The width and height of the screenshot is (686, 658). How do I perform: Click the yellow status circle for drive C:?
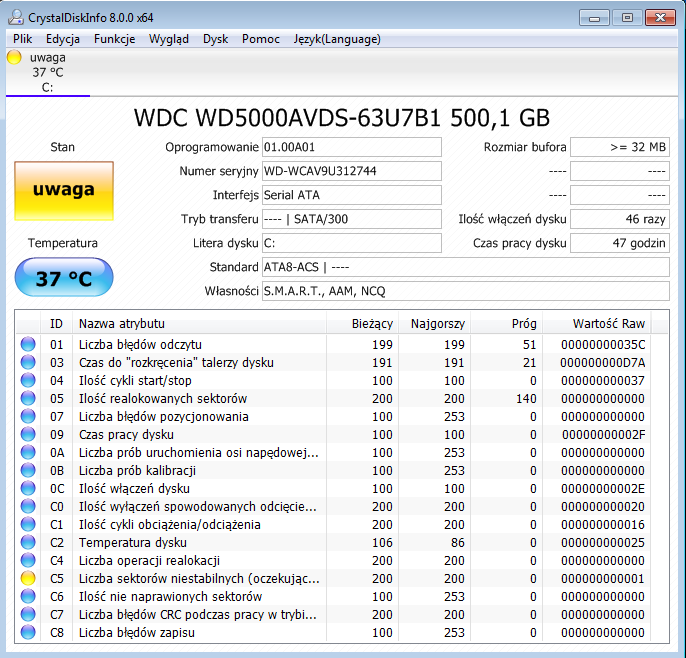[14, 57]
